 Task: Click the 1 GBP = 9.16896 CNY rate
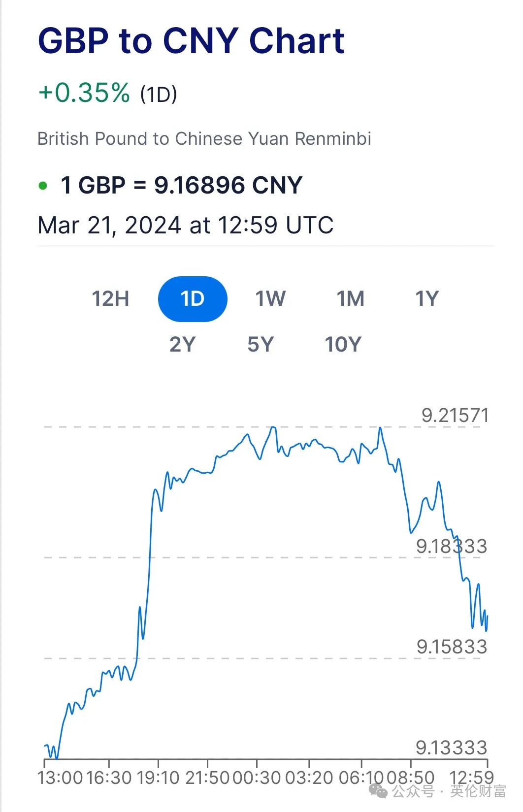click(181, 186)
